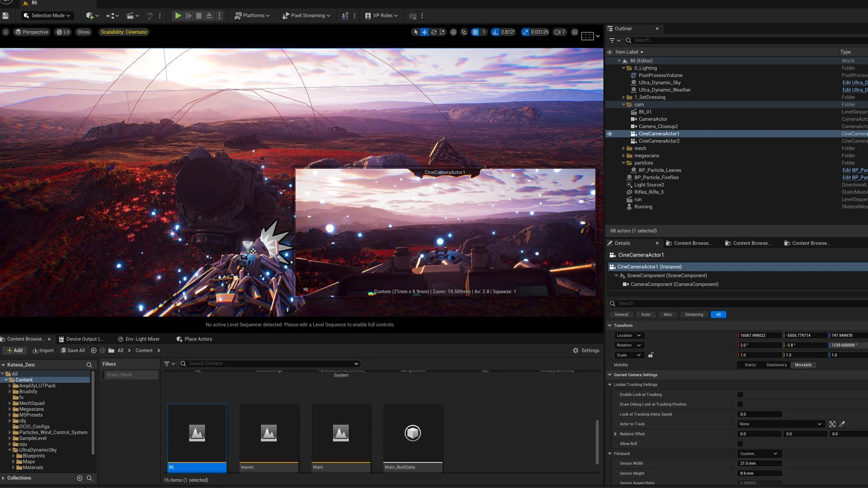Set Mobility to Static
The height and width of the screenshot is (488, 868).
750,365
